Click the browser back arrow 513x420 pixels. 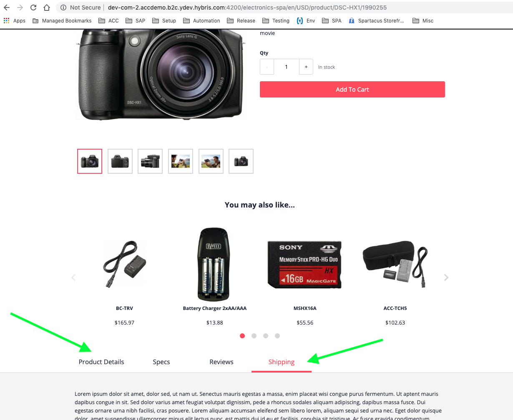coord(7,7)
